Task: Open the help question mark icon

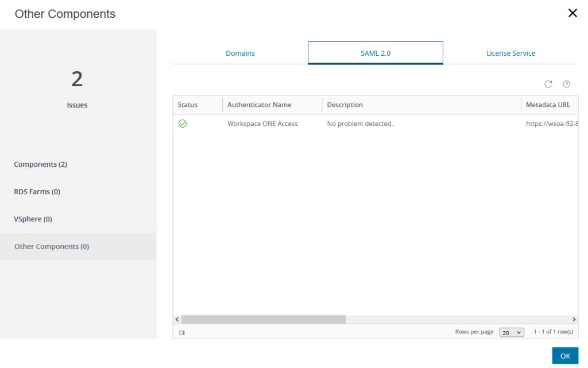Action: coord(567,84)
